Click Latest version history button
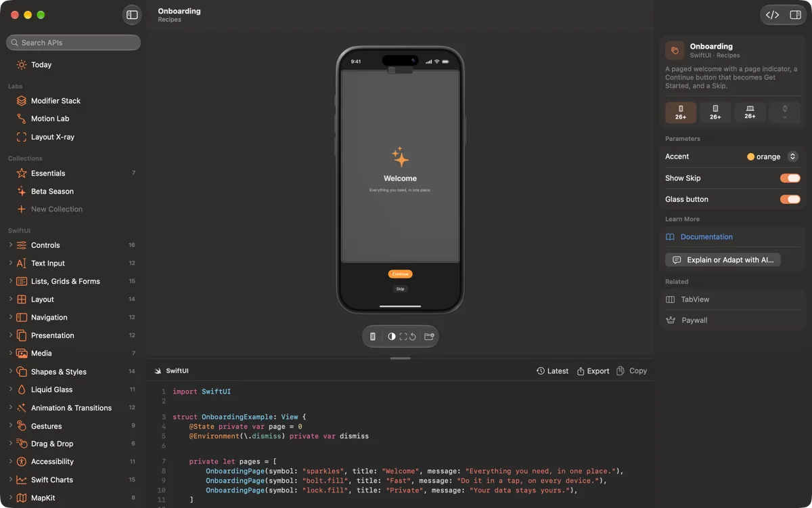The image size is (812, 508). point(552,371)
